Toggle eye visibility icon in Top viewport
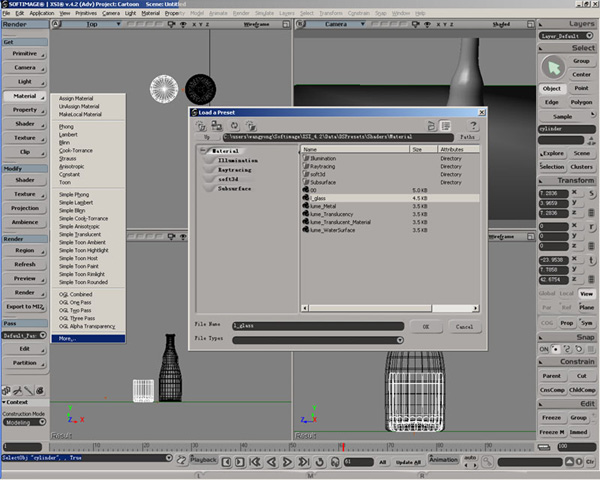Screen dimensions: 600x480 click(183, 24)
